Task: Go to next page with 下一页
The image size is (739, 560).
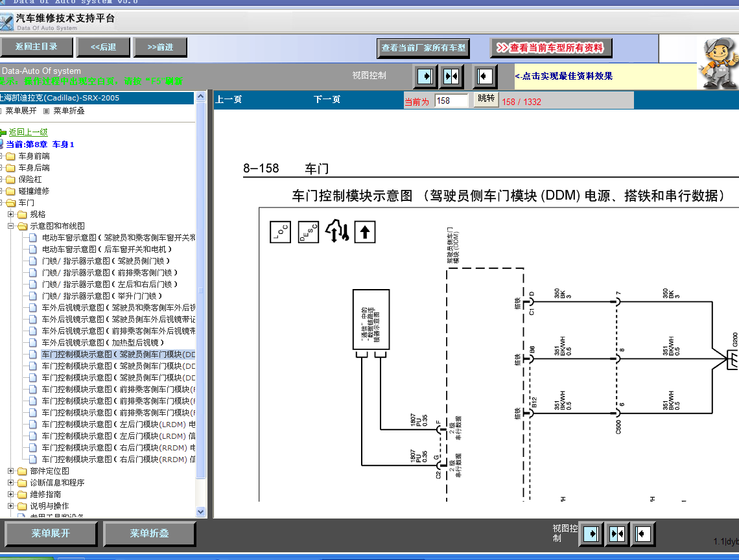Action: [327, 100]
